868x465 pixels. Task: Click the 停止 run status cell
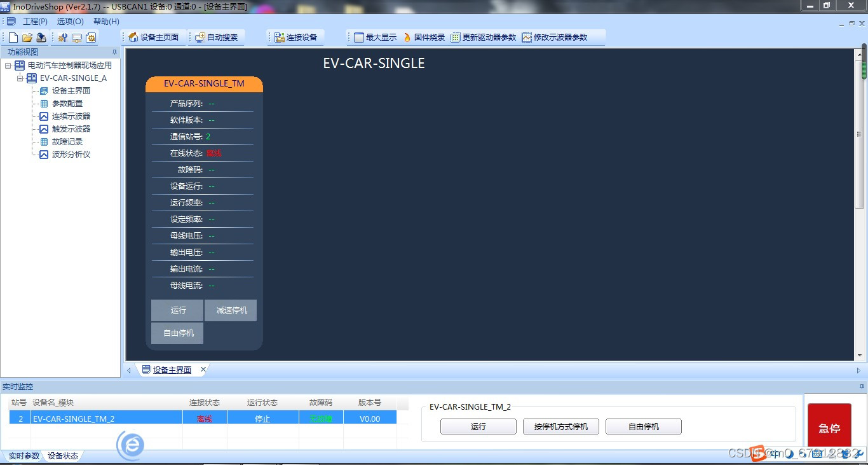click(262, 419)
